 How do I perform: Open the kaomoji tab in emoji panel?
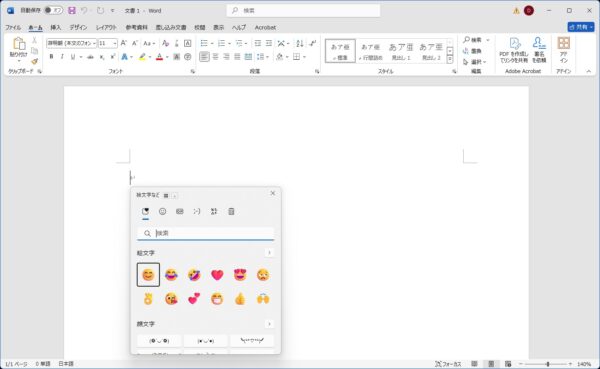pos(197,211)
